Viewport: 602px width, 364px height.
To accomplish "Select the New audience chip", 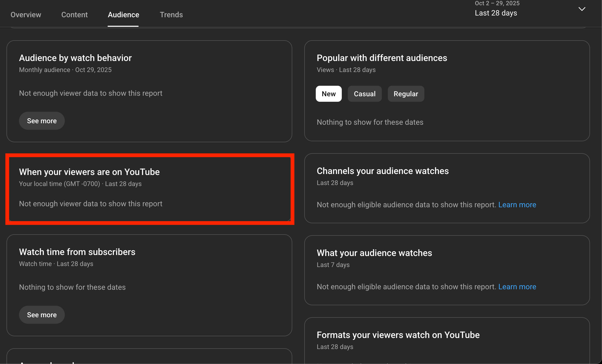I will coord(328,94).
